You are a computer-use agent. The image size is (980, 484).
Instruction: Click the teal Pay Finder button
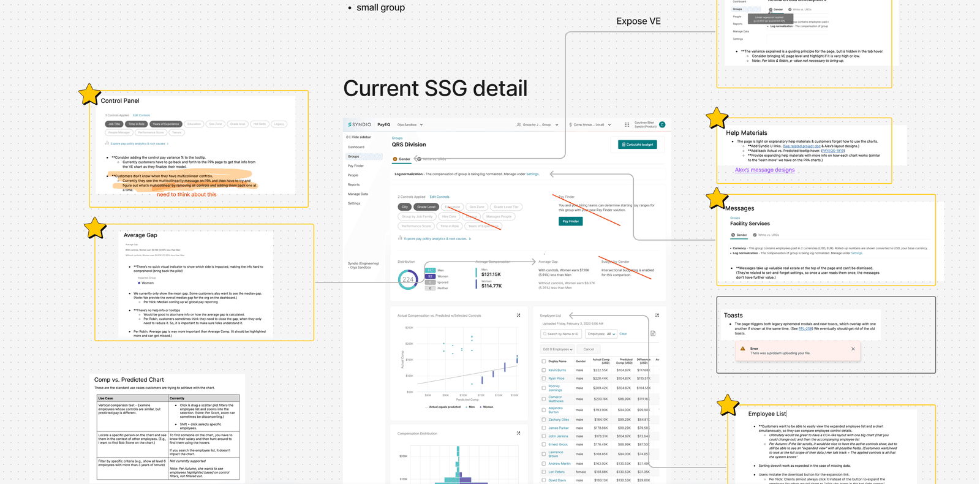pos(570,221)
